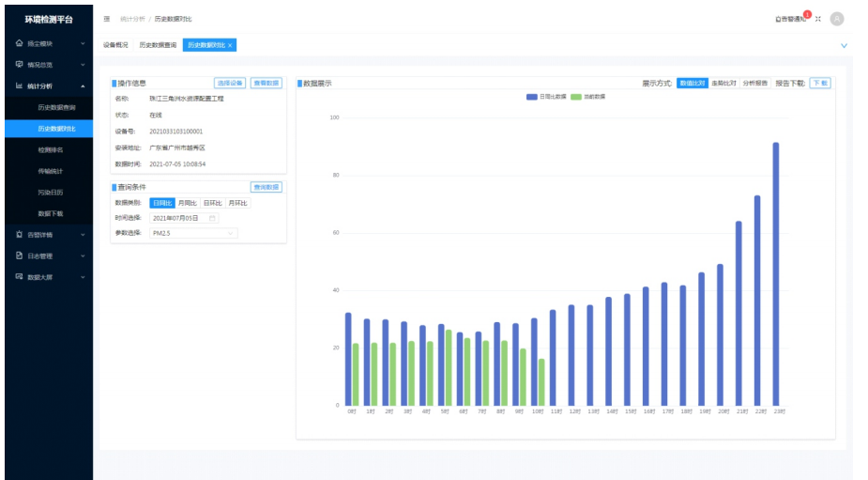Click the 日志管理 sidebar document icon
Screen dimensions: 868x480
pyautogui.click(x=19, y=255)
